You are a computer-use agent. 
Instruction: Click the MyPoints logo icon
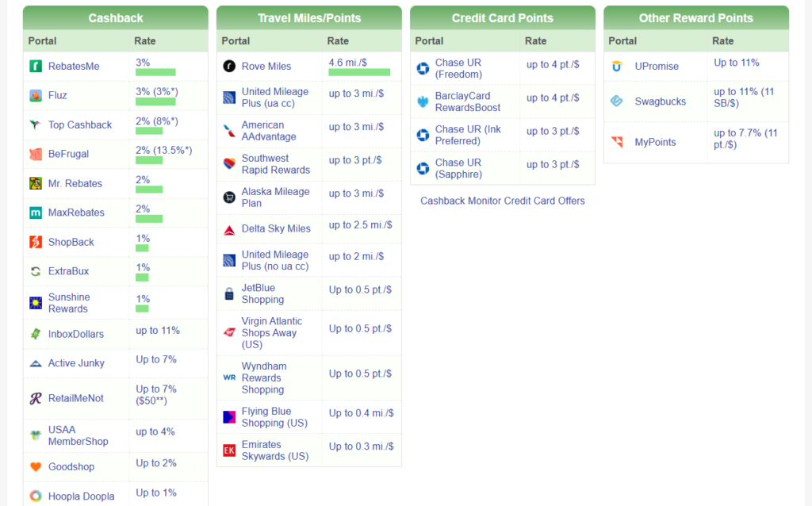tap(617, 142)
